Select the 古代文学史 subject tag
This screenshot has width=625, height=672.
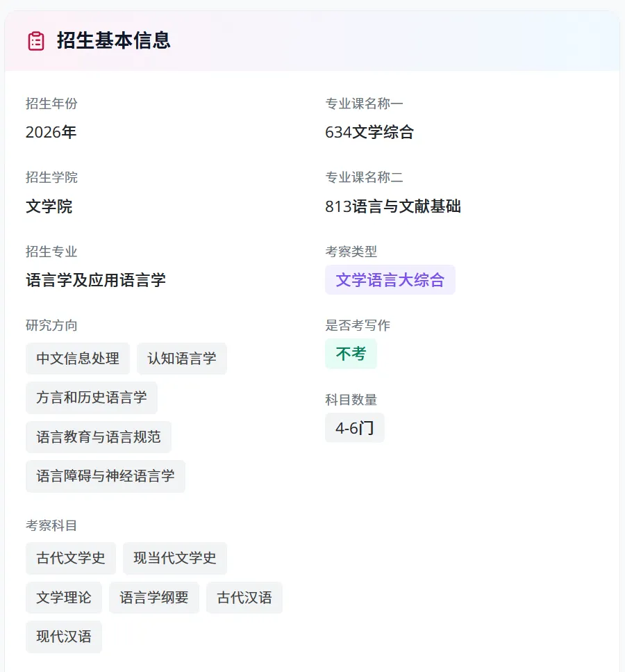click(71, 558)
